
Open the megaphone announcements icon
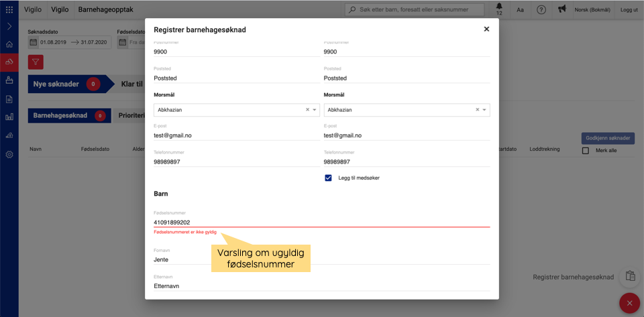561,9
